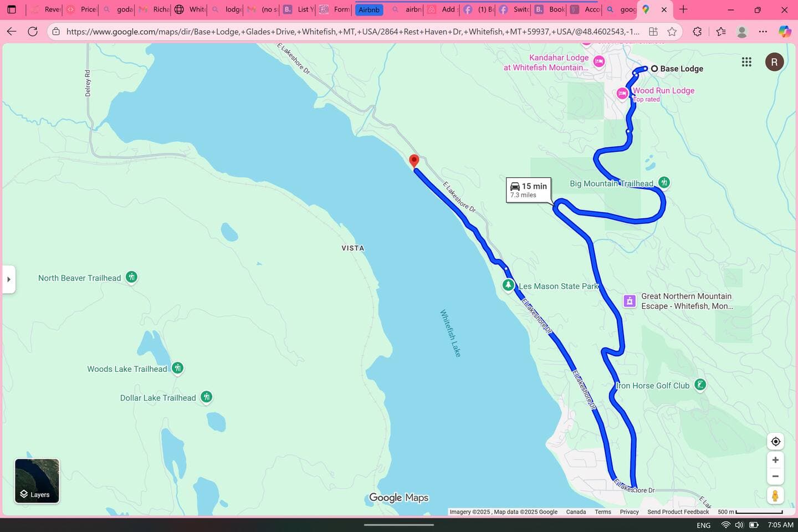The height and width of the screenshot is (532, 798).
Task: Switch to the Form tab
Action: click(335, 9)
